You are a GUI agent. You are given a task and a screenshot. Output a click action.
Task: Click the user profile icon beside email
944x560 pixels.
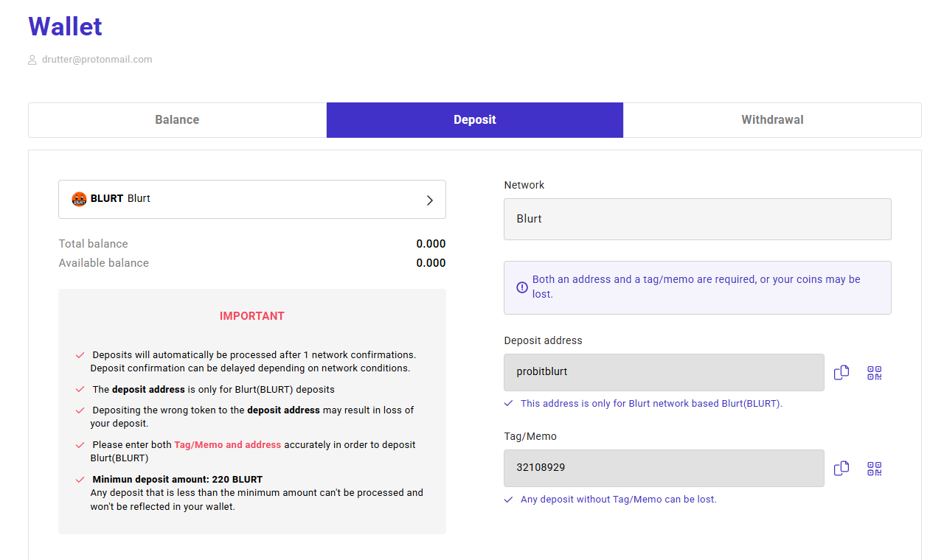tap(32, 60)
